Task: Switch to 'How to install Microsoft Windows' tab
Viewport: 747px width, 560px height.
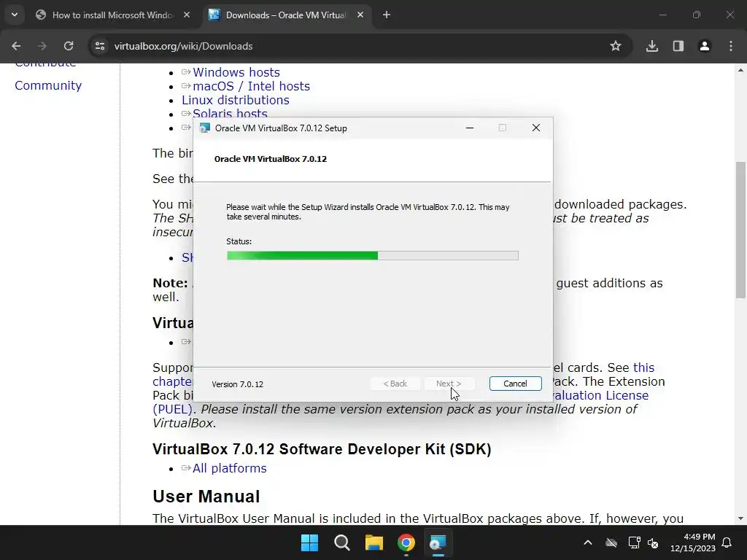Action: point(113,15)
